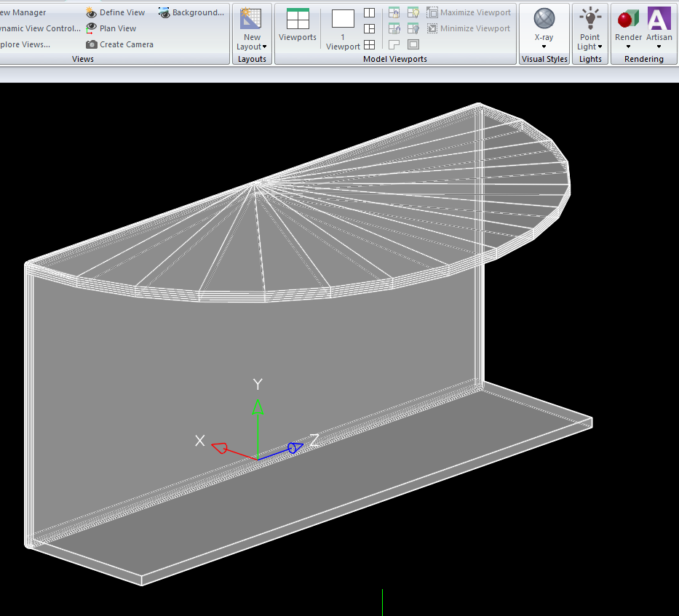Image resolution: width=679 pixels, height=616 pixels.
Task: Expand the New Layout dropdown arrow
Action: [265, 47]
